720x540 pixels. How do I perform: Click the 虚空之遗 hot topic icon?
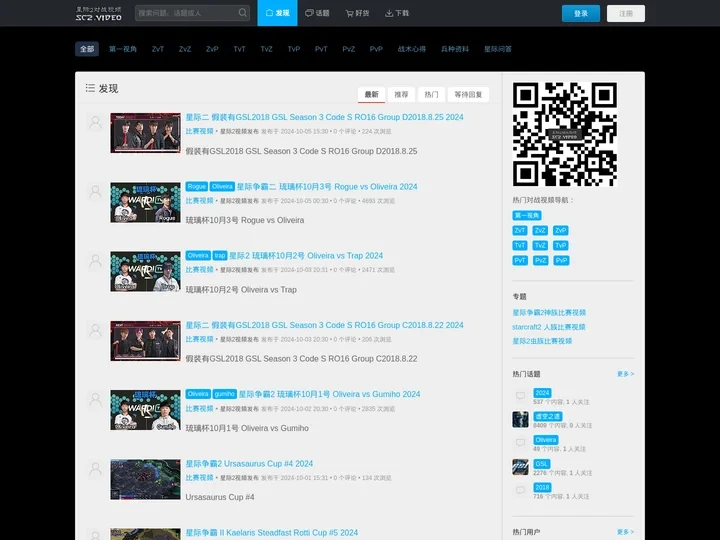[x=521, y=420]
